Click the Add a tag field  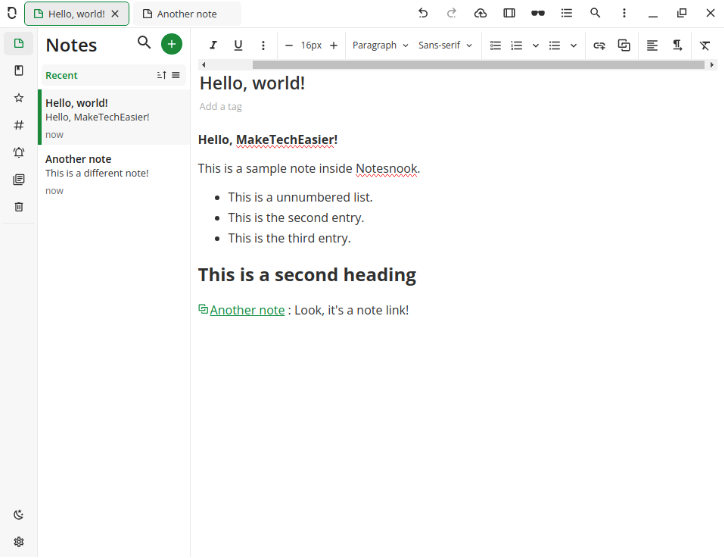(x=221, y=106)
